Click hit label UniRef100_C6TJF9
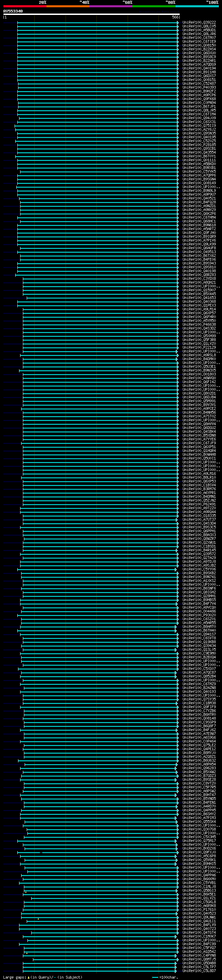Screen dimensions: 222x980 (x=199, y=443)
